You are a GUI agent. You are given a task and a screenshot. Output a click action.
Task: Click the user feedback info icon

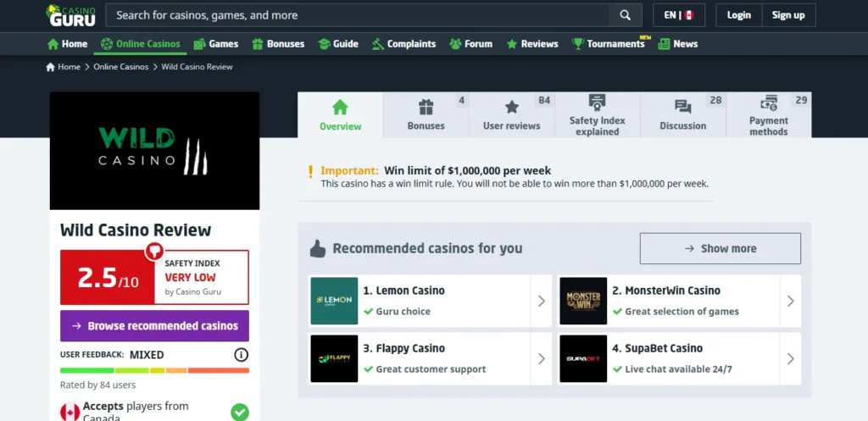(242, 355)
